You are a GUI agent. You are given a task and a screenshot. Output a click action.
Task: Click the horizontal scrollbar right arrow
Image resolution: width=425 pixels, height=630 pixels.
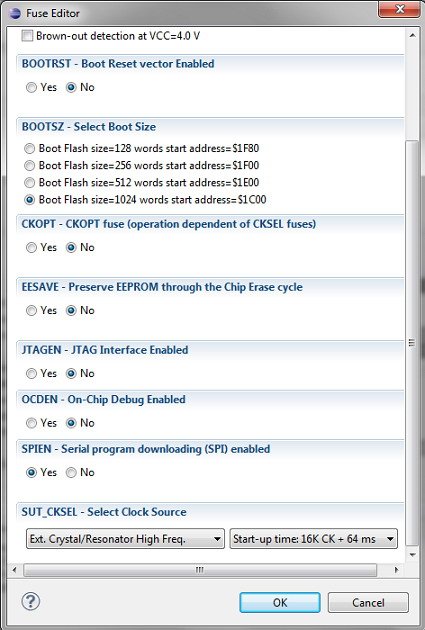coord(396,569)
